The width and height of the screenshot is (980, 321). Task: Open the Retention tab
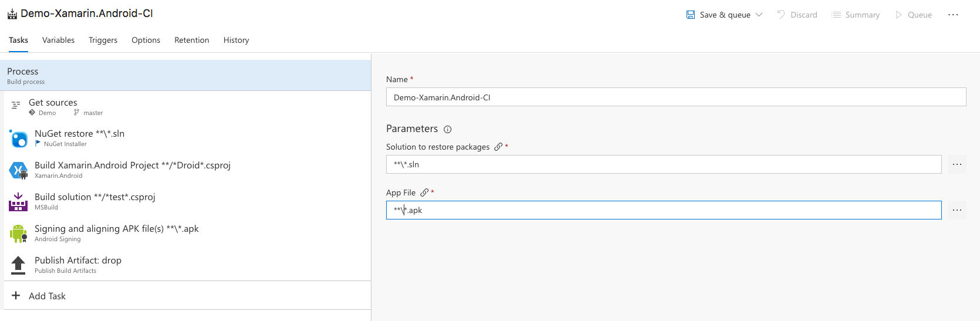[x=191, y=40]
